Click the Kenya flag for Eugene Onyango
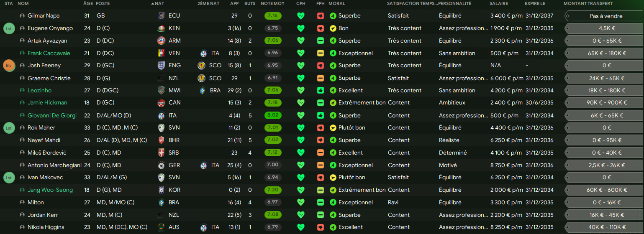644x234 pixels. [161, 28]
